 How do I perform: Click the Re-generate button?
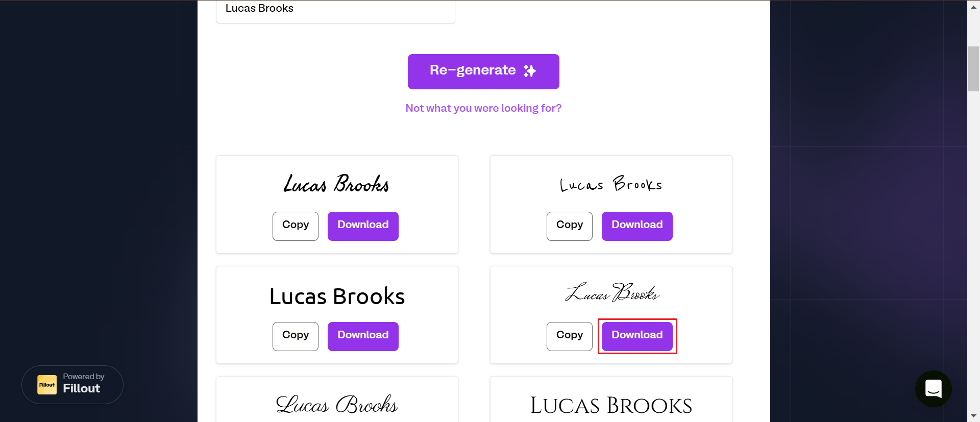pyautogui.click(x=483, y=71)
